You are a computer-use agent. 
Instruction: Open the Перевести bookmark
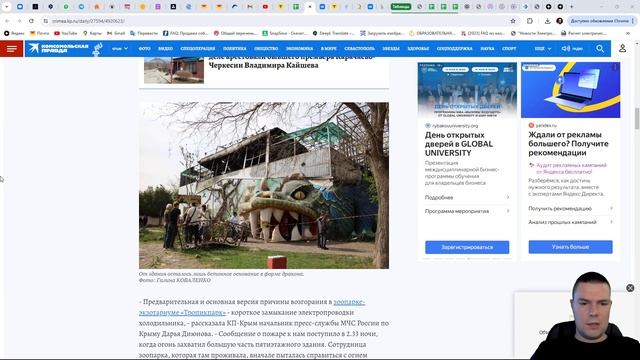coord(144,33)
